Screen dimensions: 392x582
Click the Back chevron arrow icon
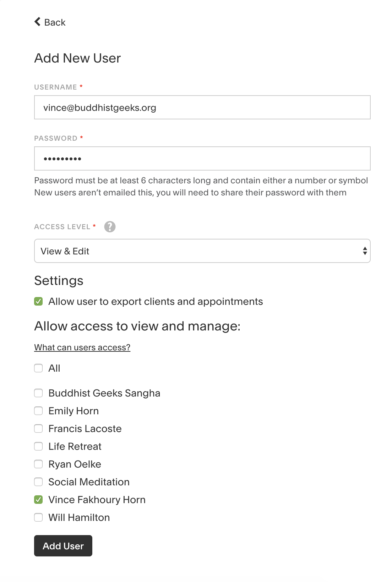[x=38, y=22]
